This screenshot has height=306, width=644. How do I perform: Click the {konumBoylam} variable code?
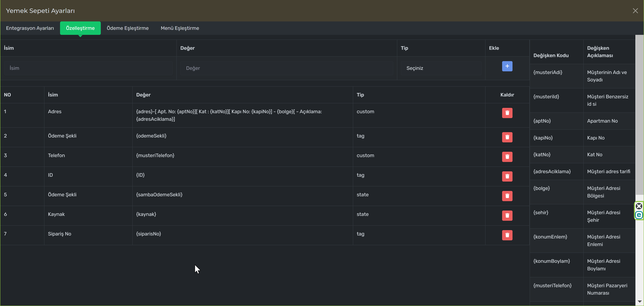(551, 261)
